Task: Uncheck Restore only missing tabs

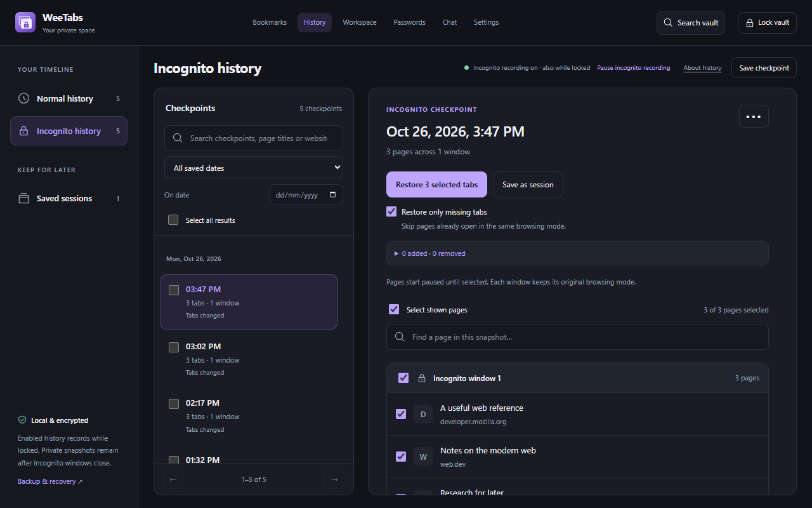Action: 391,211
